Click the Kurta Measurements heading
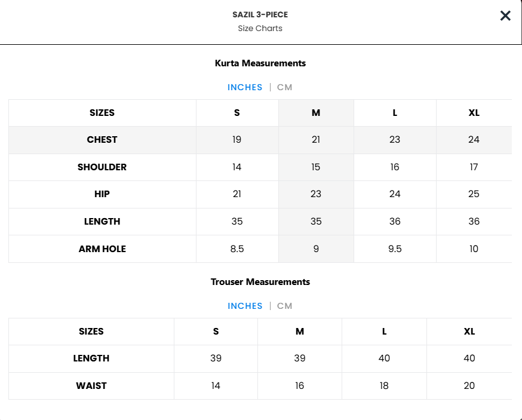The height and width of the screenshot is (420, 522). tap(260, 63)
